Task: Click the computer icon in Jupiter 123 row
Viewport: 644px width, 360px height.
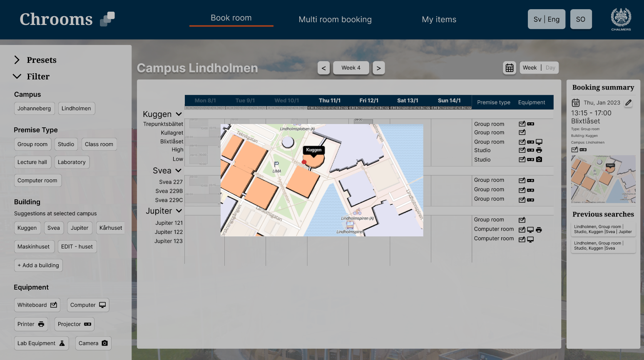Action: pos(530,239)
